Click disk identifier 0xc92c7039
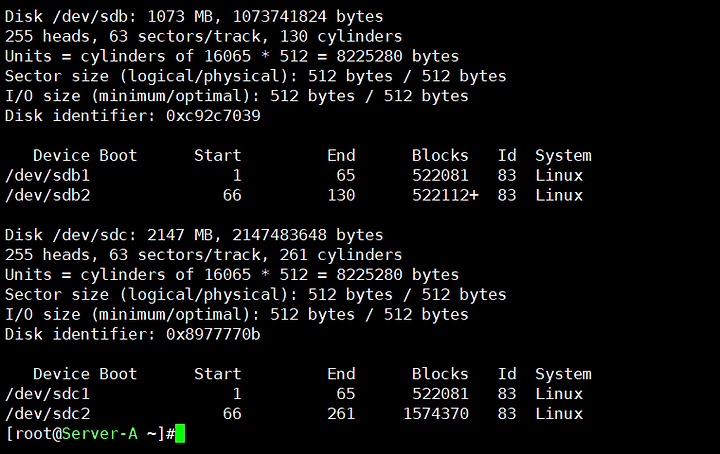This screenshot has width=720, height=454. pyautogui.click(x=213, y=116)
